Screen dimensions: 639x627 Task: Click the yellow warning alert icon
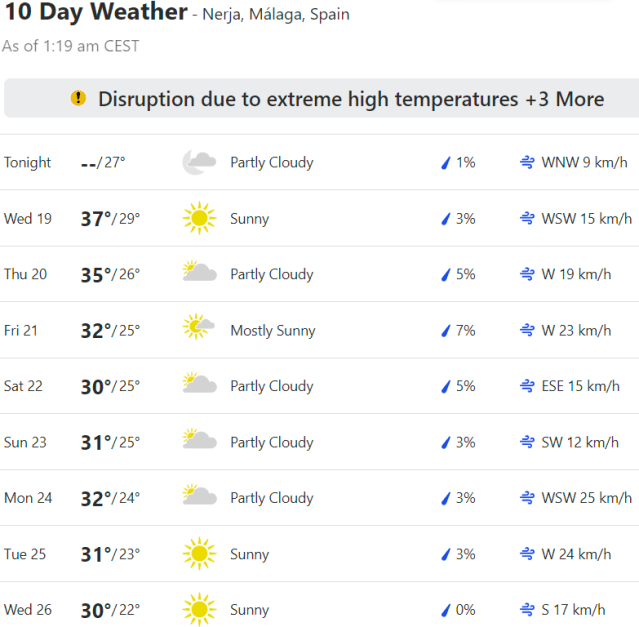(x=78, y=98)
